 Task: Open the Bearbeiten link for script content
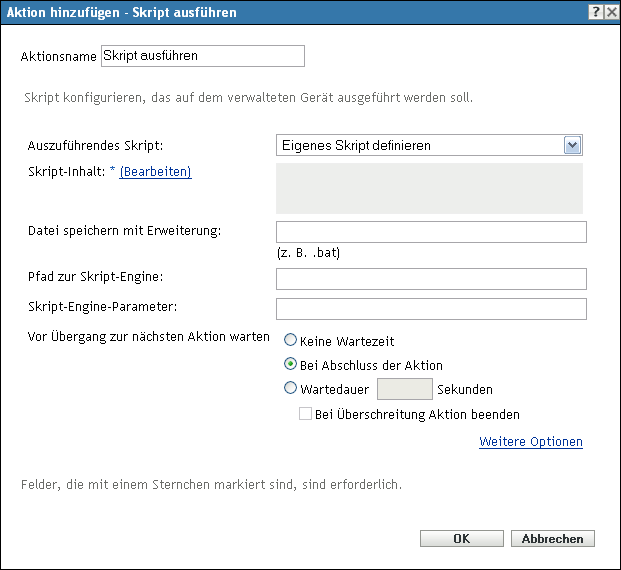tap(155, 172)
